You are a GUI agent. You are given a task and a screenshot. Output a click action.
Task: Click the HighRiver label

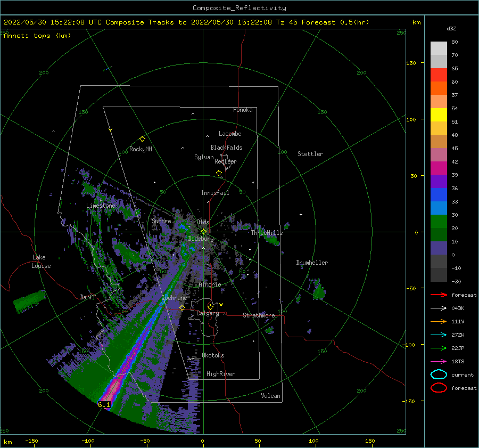point(221,374)
